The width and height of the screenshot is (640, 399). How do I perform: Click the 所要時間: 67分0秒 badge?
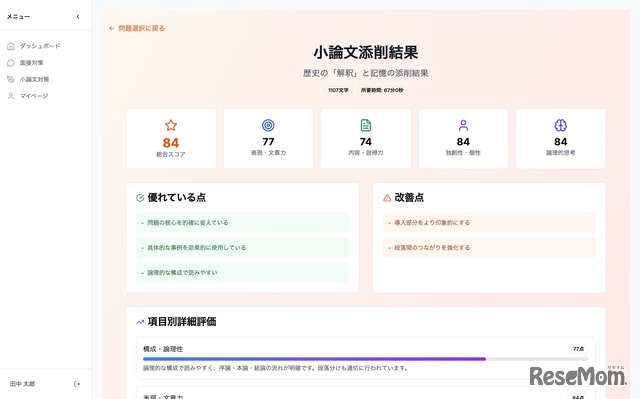(382, 90)
